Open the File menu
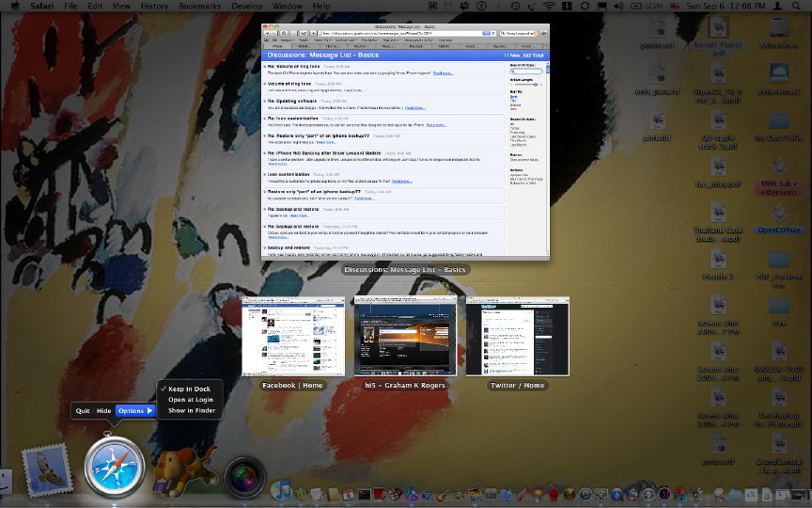 point(70,7)
